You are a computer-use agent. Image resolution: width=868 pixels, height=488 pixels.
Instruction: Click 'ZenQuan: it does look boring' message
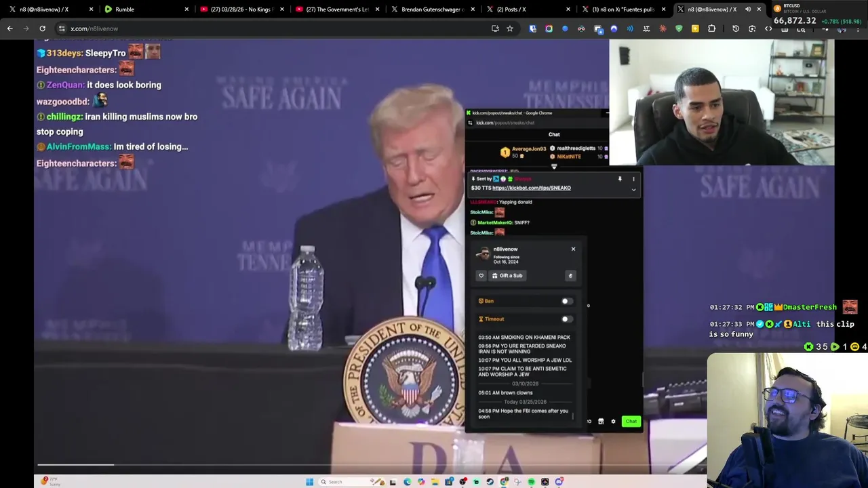pos(99,85)
